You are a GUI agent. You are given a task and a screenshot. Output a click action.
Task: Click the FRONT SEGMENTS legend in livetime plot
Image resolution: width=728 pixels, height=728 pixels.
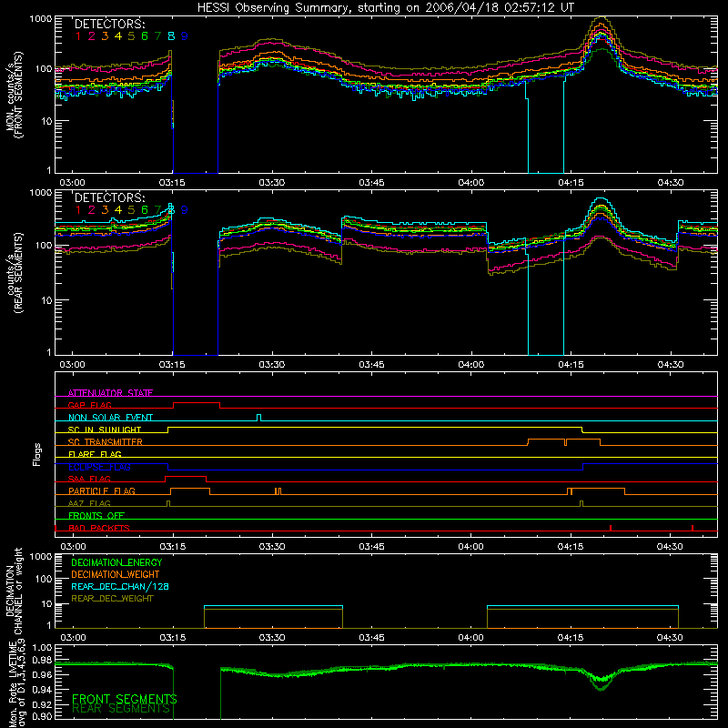tap(125, 699)
